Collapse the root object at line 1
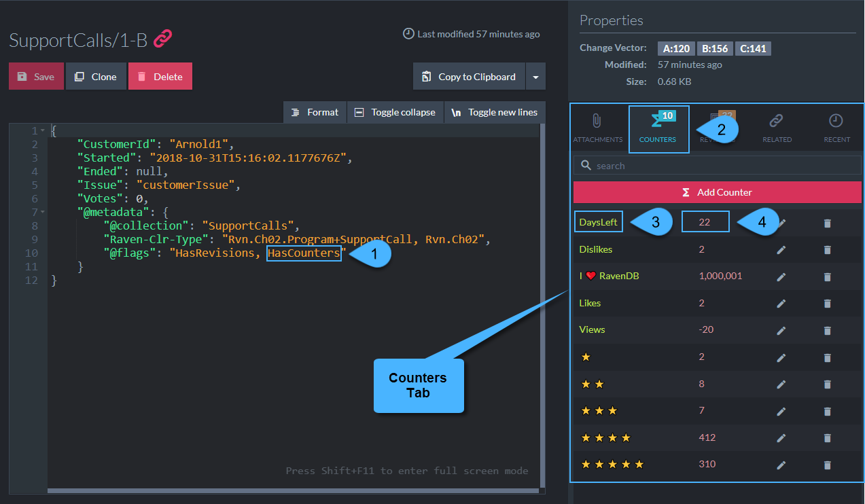Viewport: 865px width, 504px height. click(43, 130)
